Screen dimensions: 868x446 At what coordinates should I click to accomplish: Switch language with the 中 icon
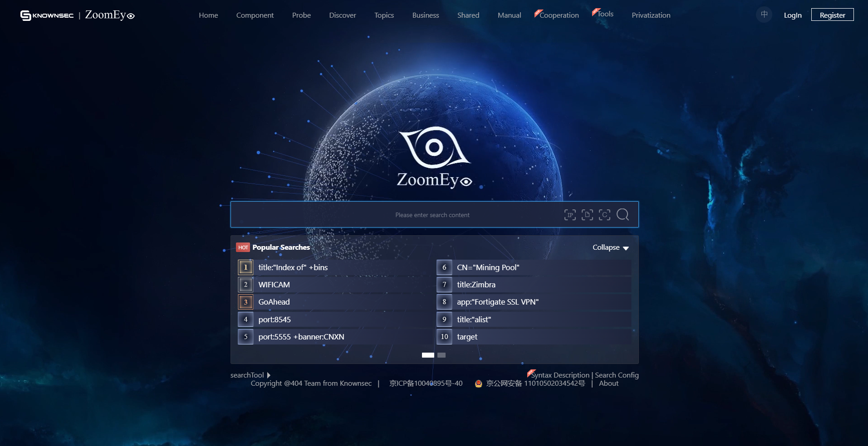764,15
